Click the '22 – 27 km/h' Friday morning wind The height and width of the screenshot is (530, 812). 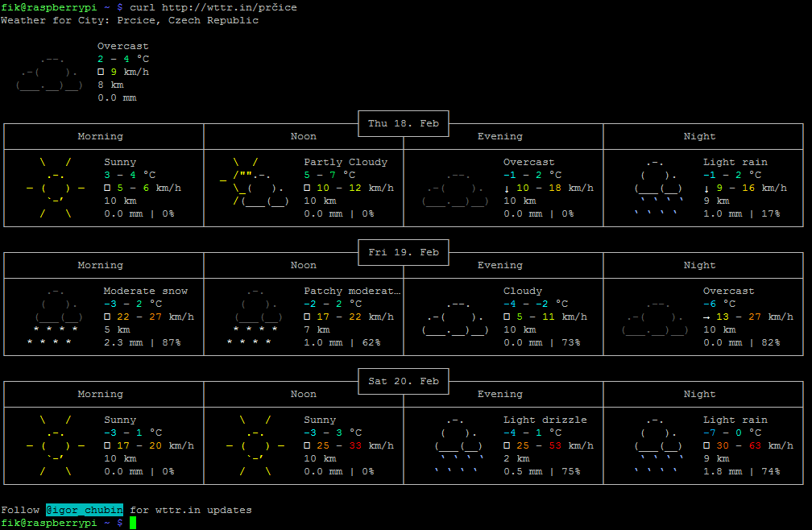pyautogui.click(x=155, y=317)
